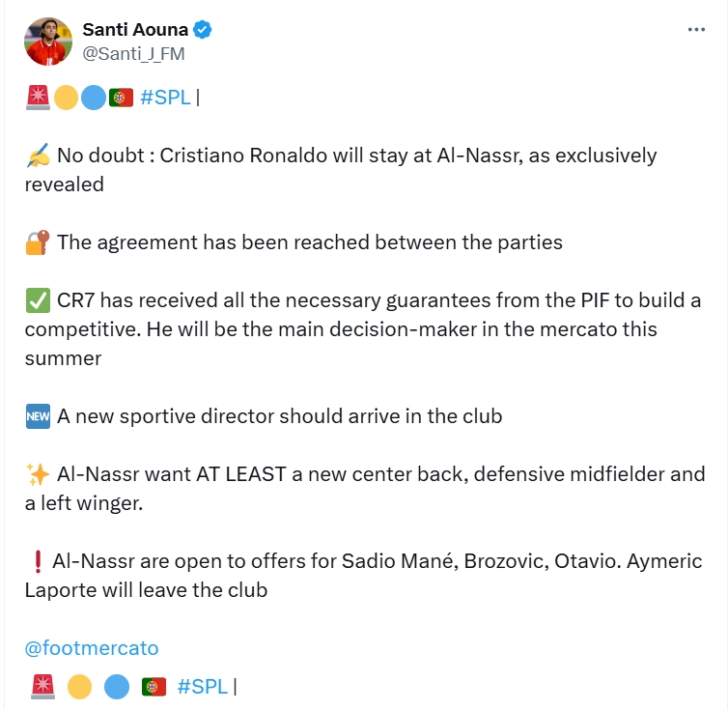Click the green check mark emoji
Viewport: 728px width, 710px height.
(38, 300)
